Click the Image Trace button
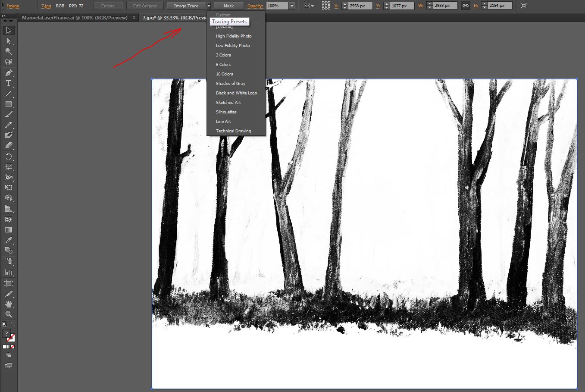 pyautogui.click(x=186, y=6)
